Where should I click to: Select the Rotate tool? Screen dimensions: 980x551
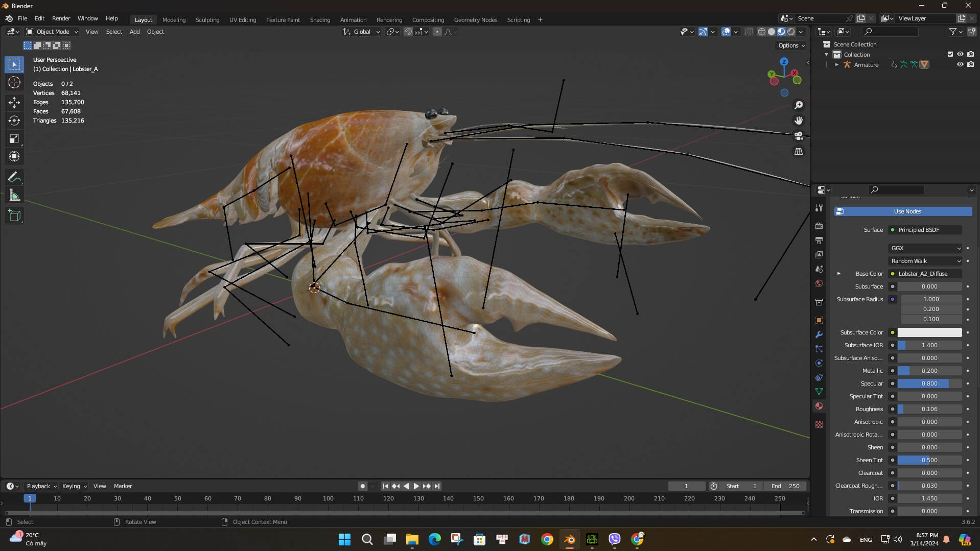click(x=14, y=121)
